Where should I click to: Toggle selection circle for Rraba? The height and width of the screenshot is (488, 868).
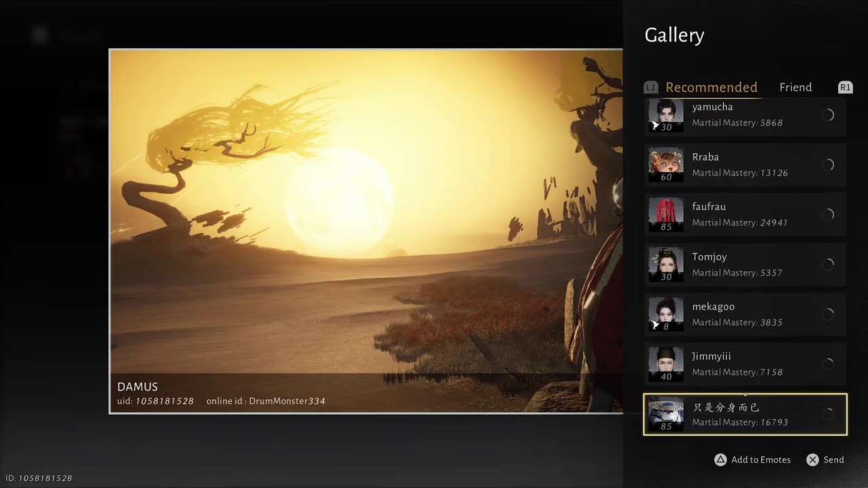[828, 165]
